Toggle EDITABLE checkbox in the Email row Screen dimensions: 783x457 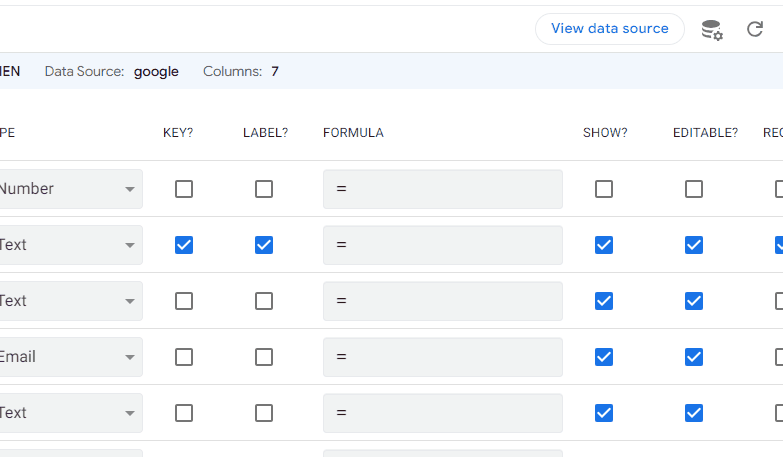(694, 357)
